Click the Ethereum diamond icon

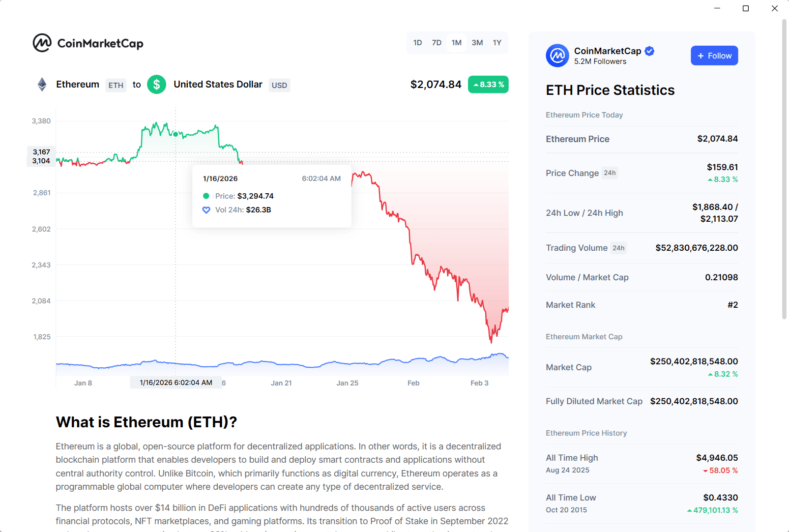coord(42,85)
